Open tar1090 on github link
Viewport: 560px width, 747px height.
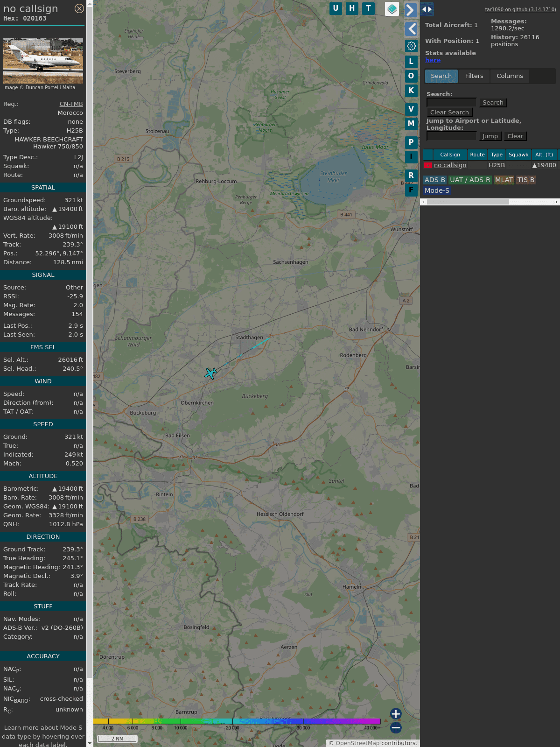(x=520, y=9)
